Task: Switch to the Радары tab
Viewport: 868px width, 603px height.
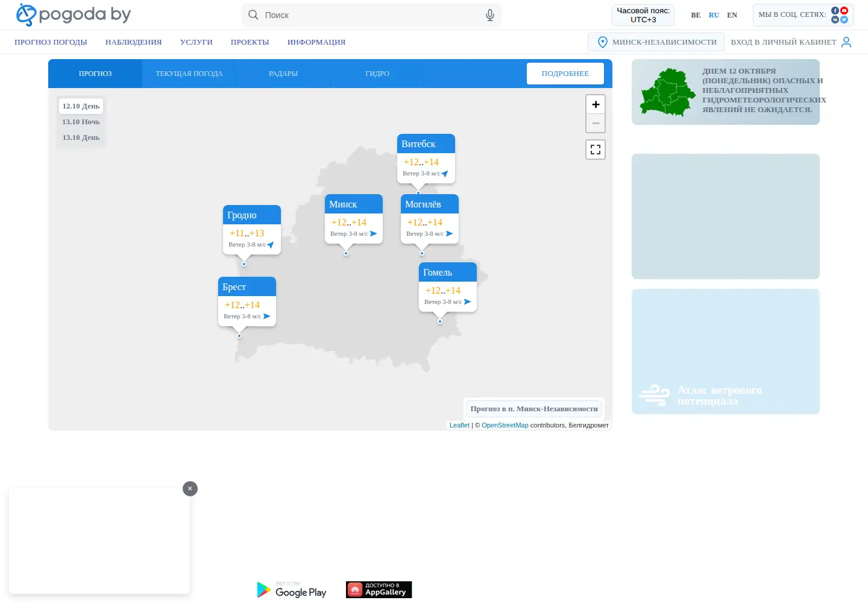Action: (x=283, y=74)
